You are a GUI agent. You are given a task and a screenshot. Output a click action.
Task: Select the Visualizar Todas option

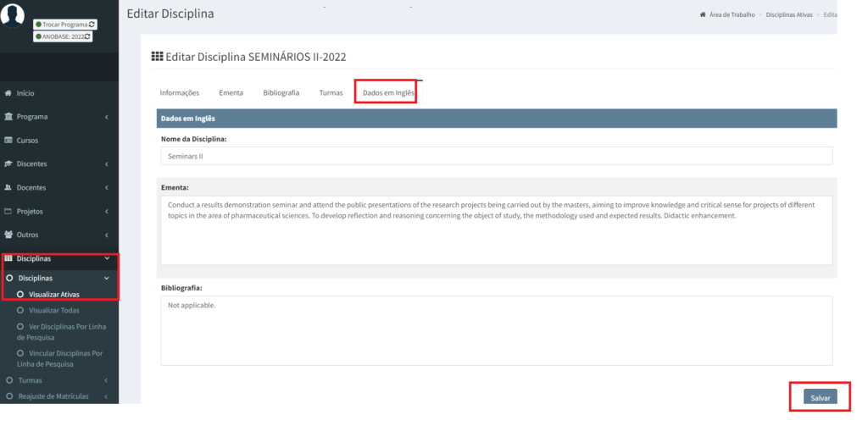[x=53, y=311]
